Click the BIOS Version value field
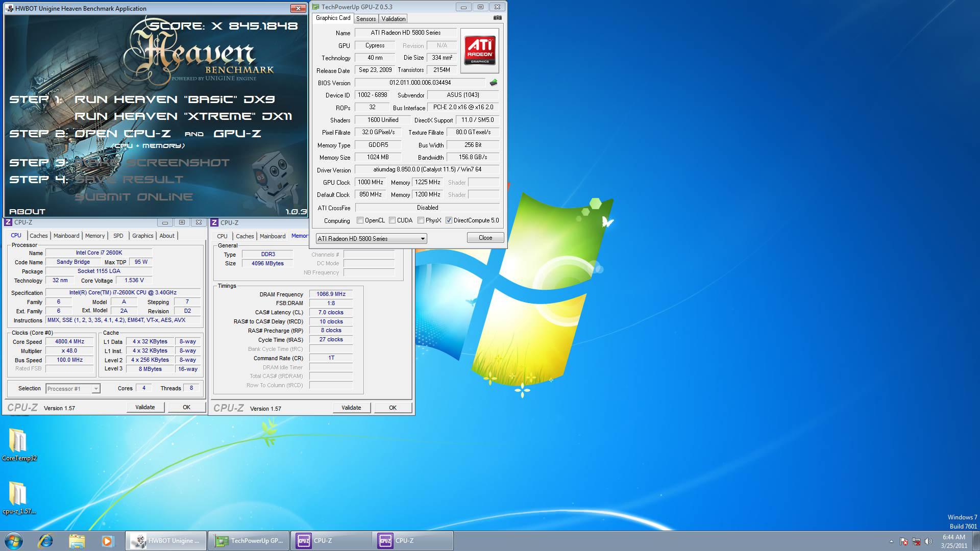Screen dimensions: 980x551 [420, 83]
